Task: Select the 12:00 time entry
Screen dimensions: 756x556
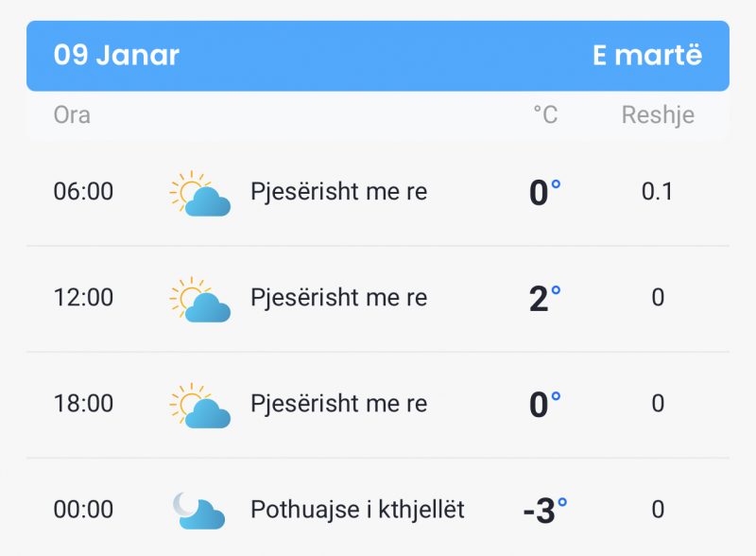Action: 83,297
